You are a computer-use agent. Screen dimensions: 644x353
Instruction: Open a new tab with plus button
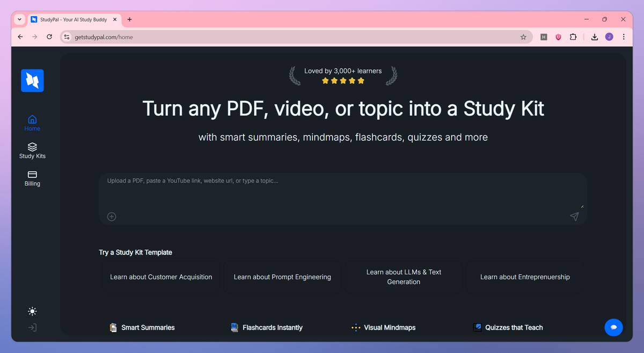(x=129, y=19)
